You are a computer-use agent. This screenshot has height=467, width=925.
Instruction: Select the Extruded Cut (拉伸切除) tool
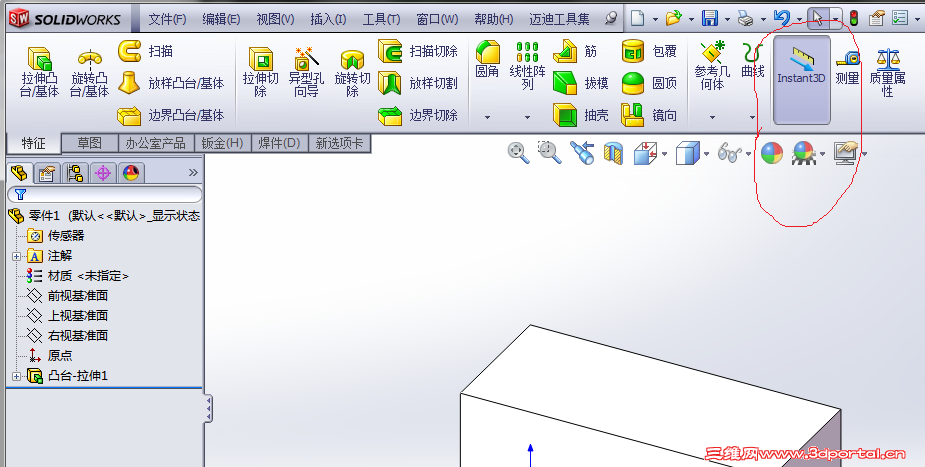point(260,72)
